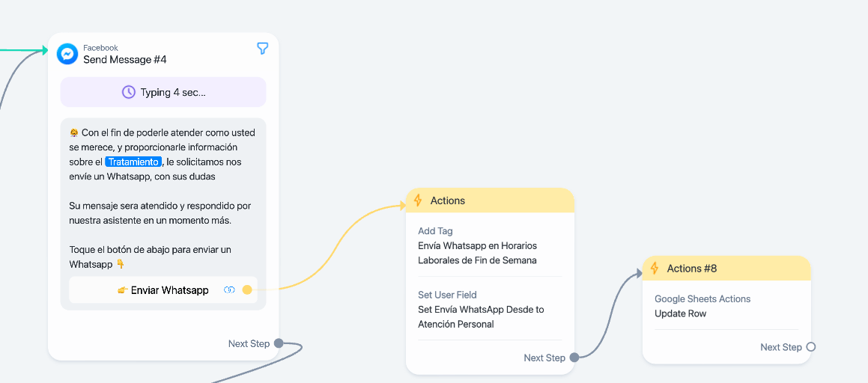
Task: Click the lightning bolt icon on Actions #8 node
Action: pyautogui.click(x=655, y=268)
